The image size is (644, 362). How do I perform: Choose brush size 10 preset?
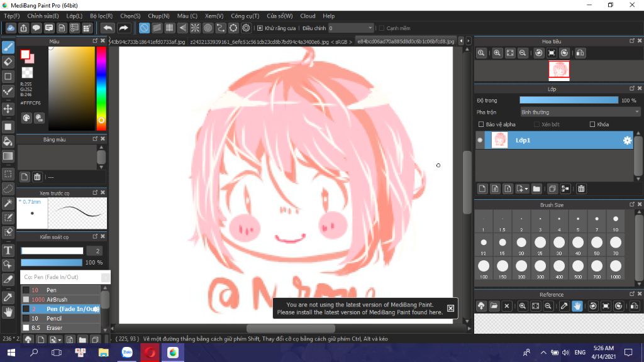click(x=615, y=222)
